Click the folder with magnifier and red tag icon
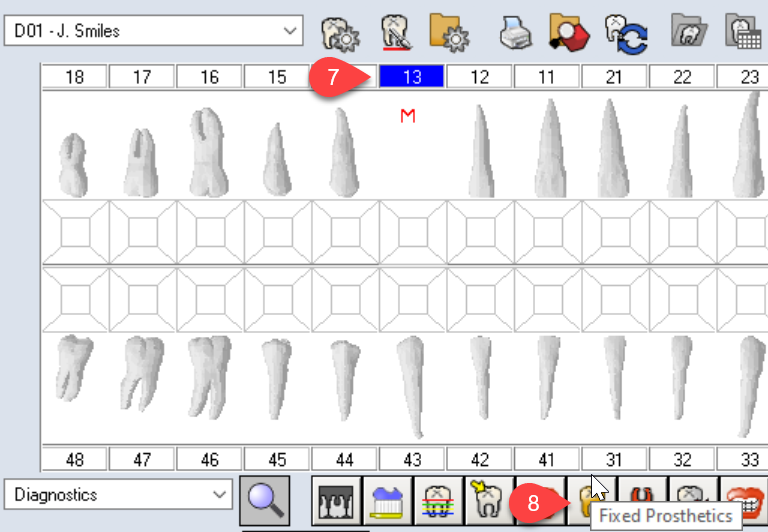This screenshot has width=768, height=532. (x=569, y=33)
